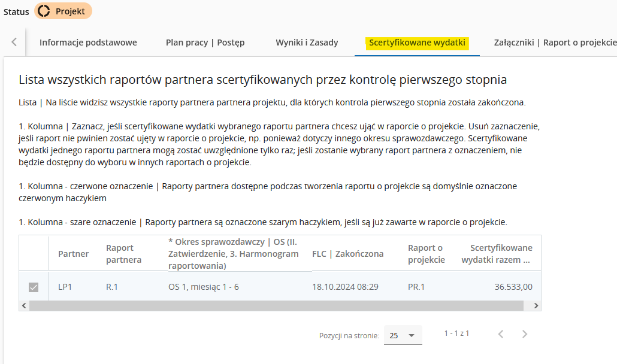617x364 pixels.
Task: Open items per page dropdown
Action: (403, 335)
